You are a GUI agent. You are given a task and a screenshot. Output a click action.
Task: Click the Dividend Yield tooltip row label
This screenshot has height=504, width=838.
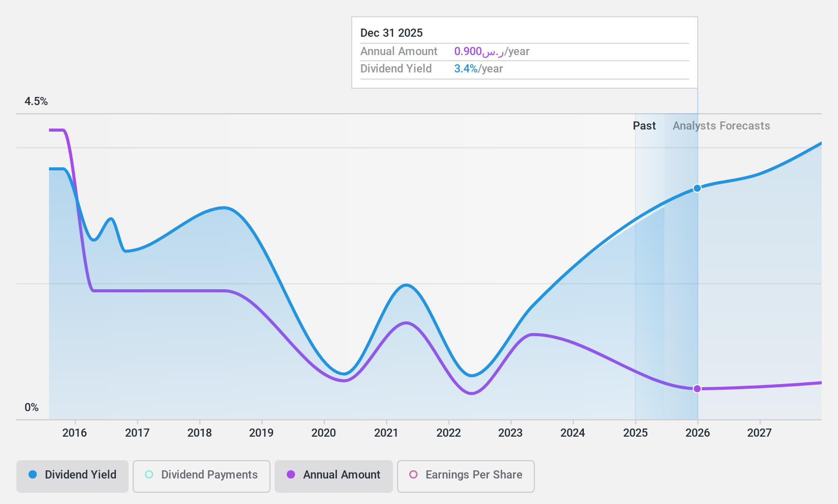pos(396,69)
